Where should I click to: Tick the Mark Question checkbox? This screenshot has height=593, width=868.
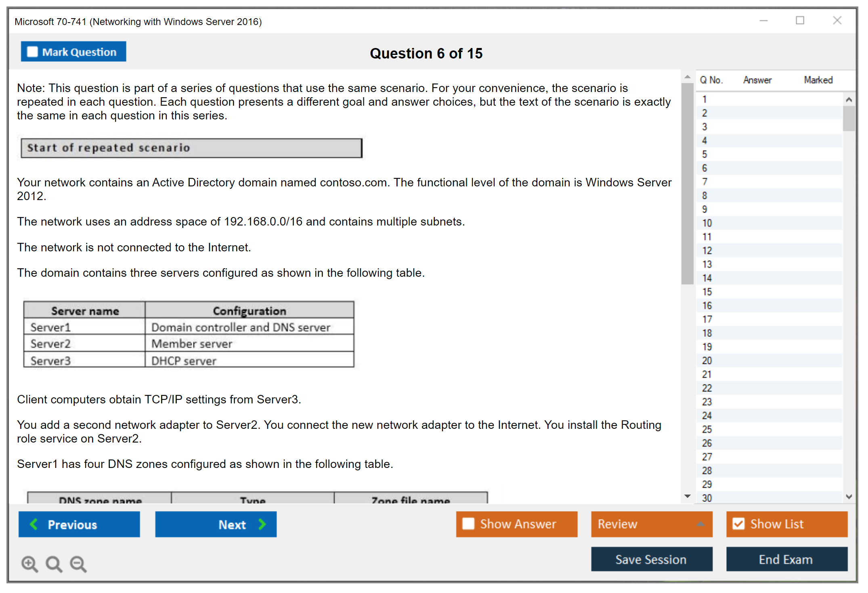click(32, 52)
